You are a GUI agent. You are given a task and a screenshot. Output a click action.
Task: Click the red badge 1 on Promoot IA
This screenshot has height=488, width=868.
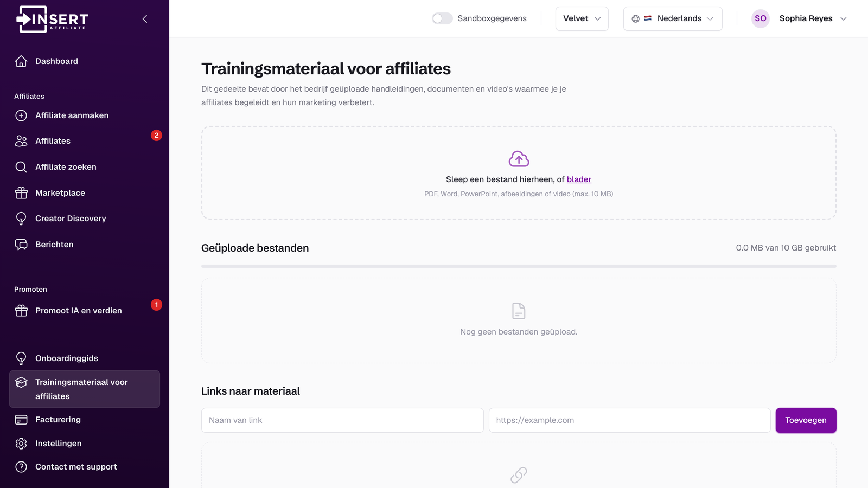(156, 305)
